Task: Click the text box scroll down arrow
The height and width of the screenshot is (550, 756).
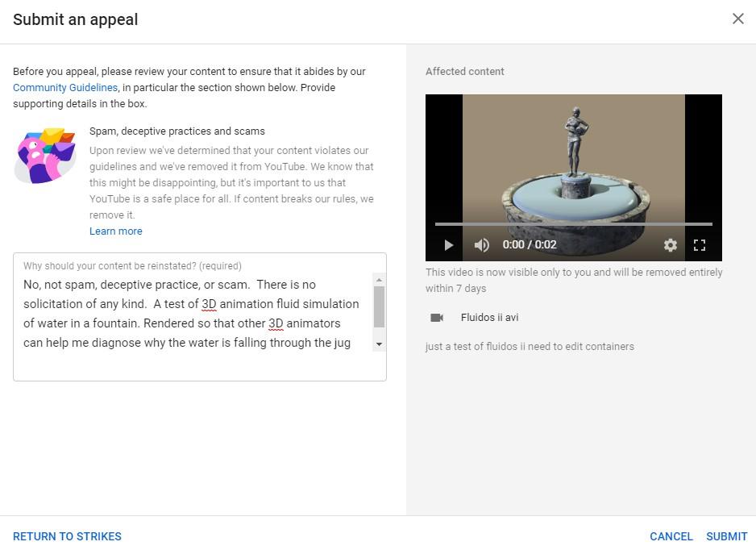Action: tap(379, 344)
